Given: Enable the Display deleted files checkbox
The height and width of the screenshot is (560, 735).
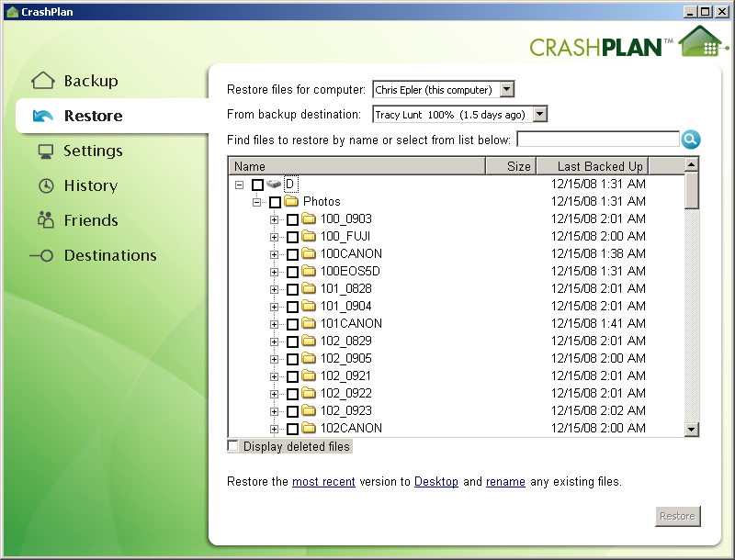Looking at the screenshot, I should (x=234, y=445).
